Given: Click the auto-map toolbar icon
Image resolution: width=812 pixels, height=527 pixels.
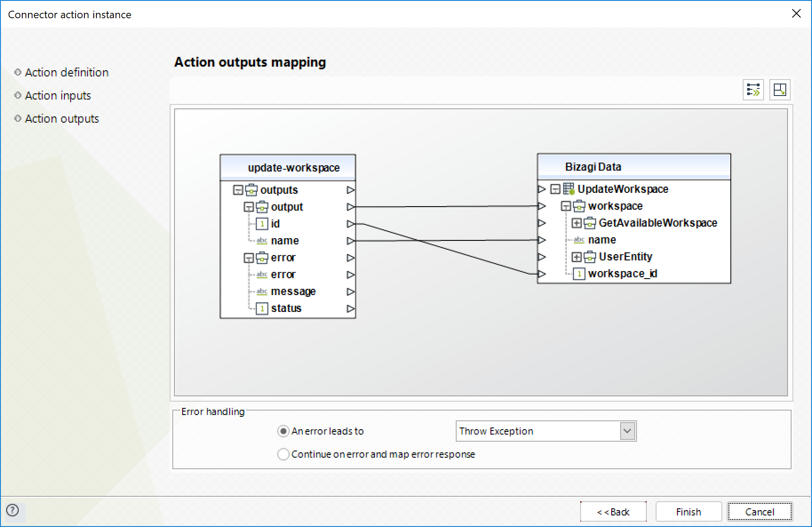Looking at the screenshot, I should [x=753, y=90].
